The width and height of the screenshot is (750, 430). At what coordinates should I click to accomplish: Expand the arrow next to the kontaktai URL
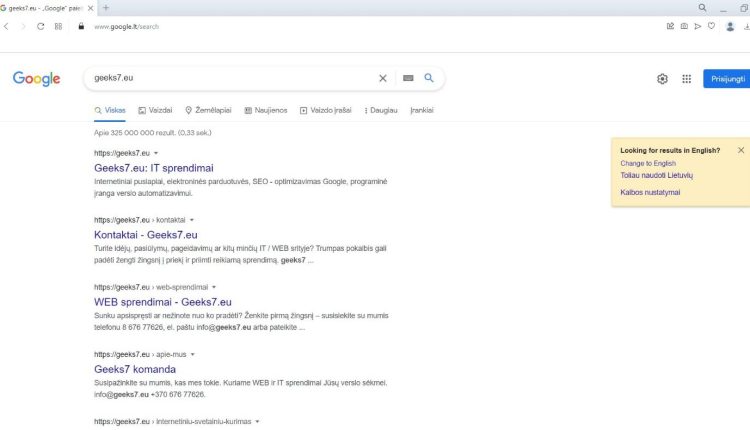(191, 220)
